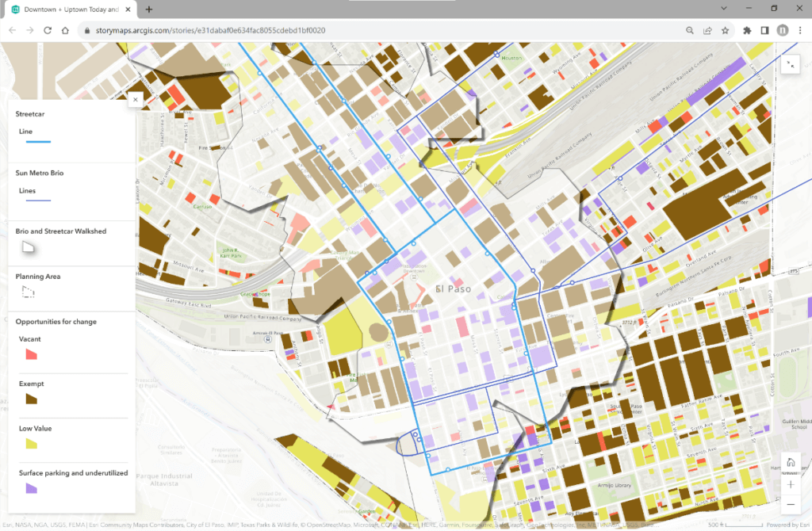Select the Streetcar legend heading
812x531 pixels.
(30, 114)
